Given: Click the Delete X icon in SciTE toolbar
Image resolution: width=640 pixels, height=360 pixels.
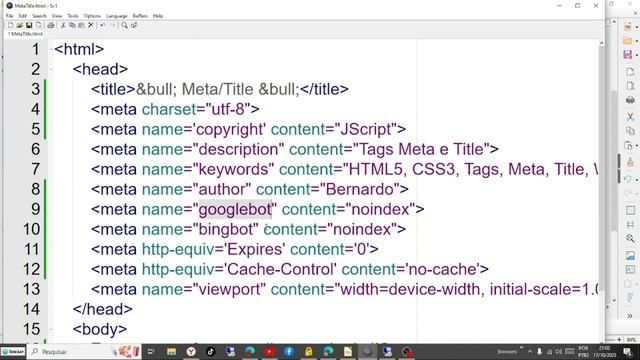Looking at the screenshot, I should 91,25.
